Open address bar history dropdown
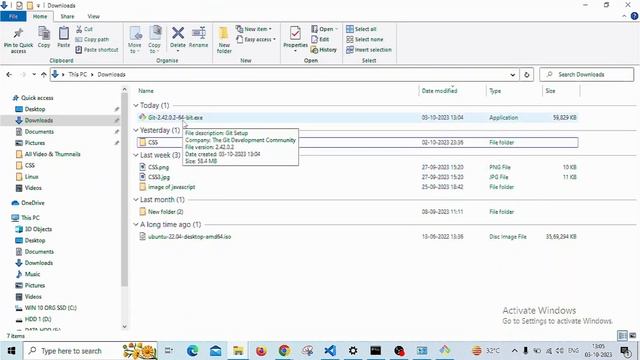The height and width of the screenshot is (360, 640). tap(513, 75)
